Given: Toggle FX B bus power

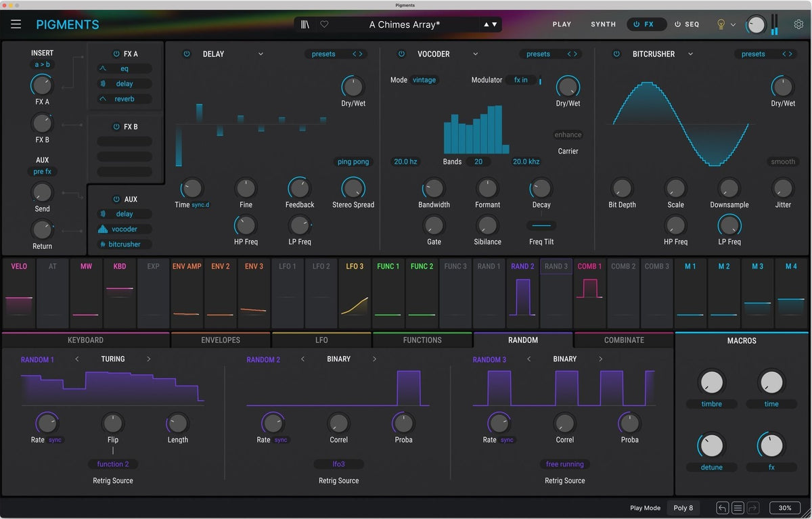Looking at the screenshot, I should (x=116, y=127).
